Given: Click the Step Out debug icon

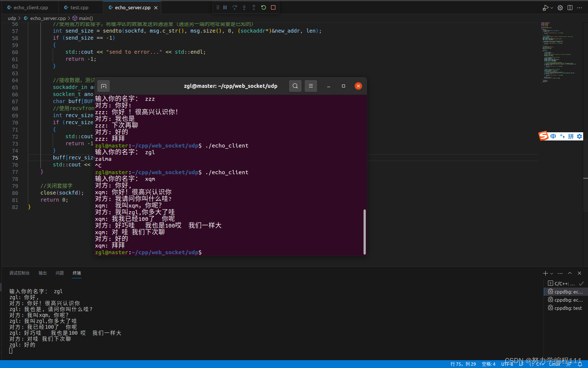Looking at the screenshot, I should 254,7.
